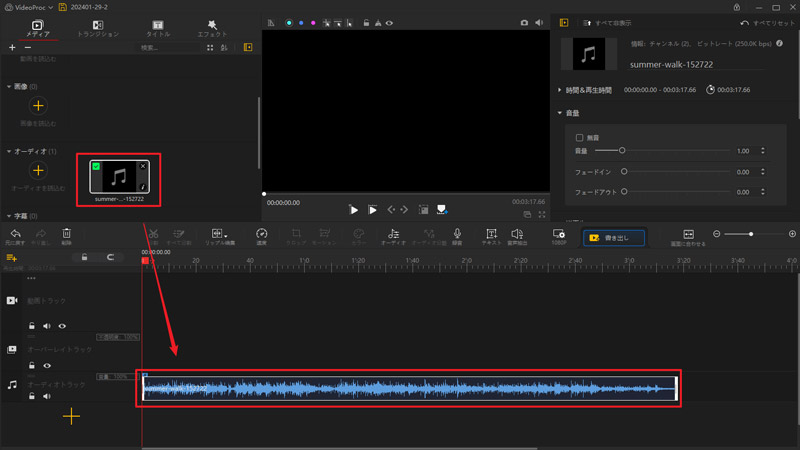800x450 pixels.
Task: Click the オーディオ audio editor icon
Action: coord(392,234)
